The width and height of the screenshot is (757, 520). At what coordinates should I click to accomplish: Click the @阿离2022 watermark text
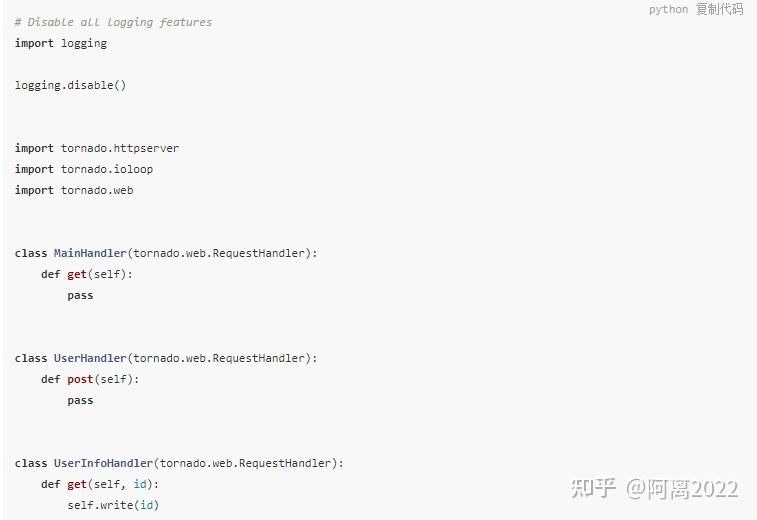coord(682,489)
